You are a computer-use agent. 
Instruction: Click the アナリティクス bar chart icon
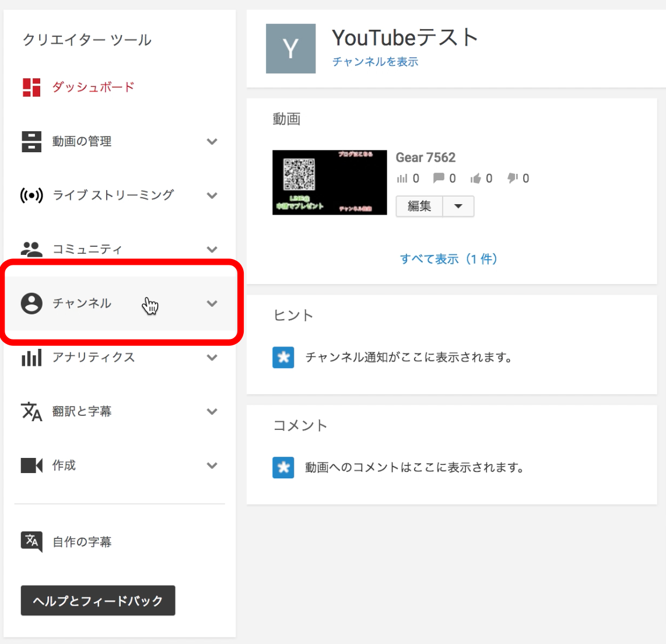[31, 357]
